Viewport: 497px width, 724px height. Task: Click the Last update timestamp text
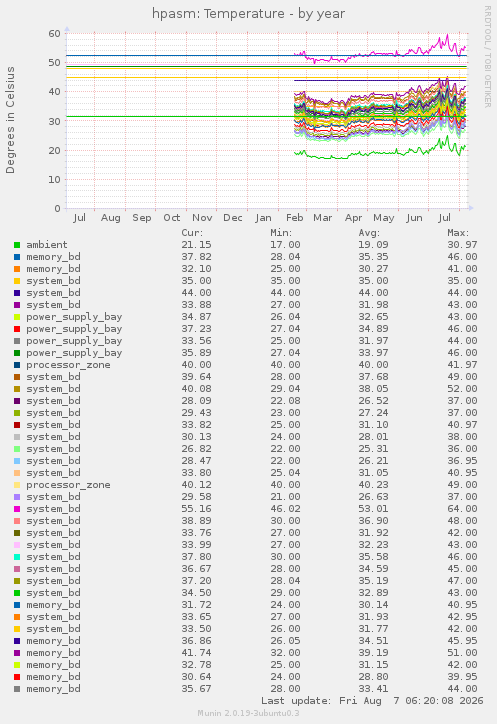pos(372,701)
